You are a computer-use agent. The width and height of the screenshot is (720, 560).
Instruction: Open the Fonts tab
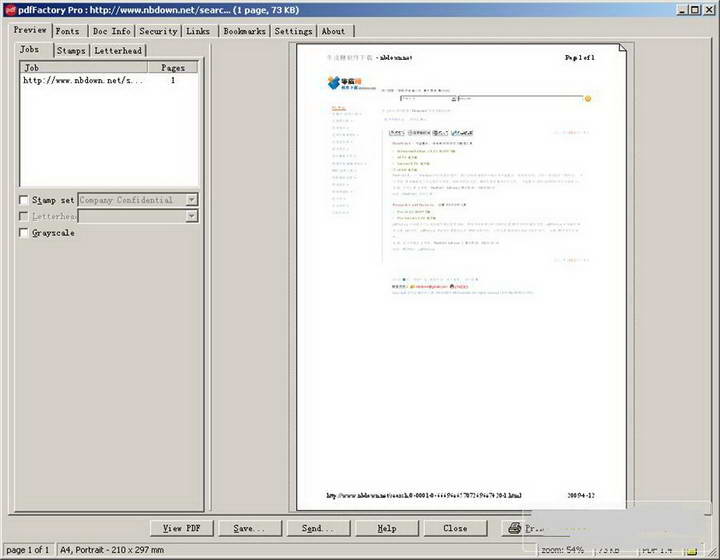[68, 31]
